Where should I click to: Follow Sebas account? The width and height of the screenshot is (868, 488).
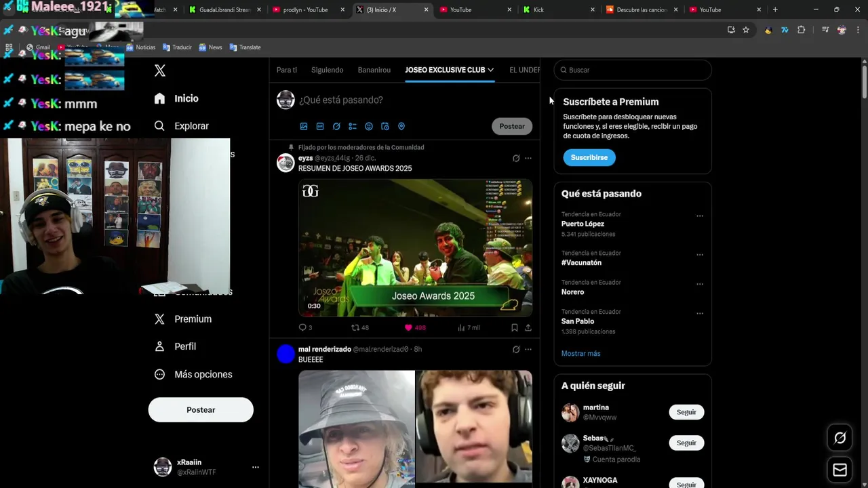(686, 443)
